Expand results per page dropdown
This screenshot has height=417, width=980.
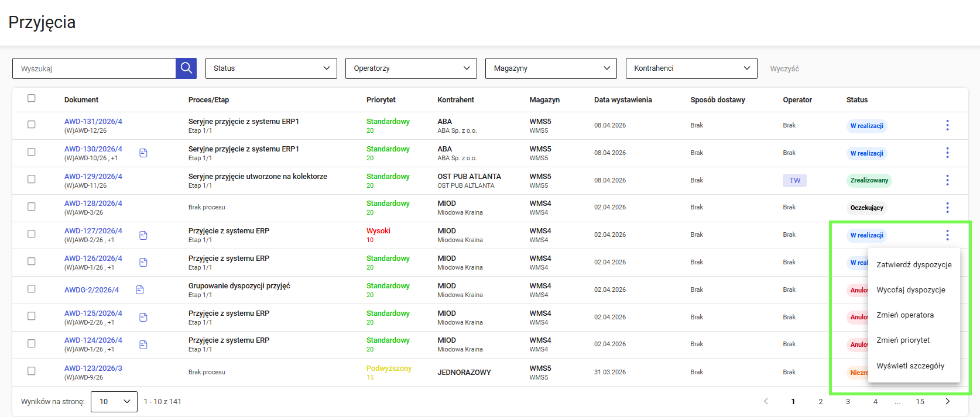coord(114,402)
